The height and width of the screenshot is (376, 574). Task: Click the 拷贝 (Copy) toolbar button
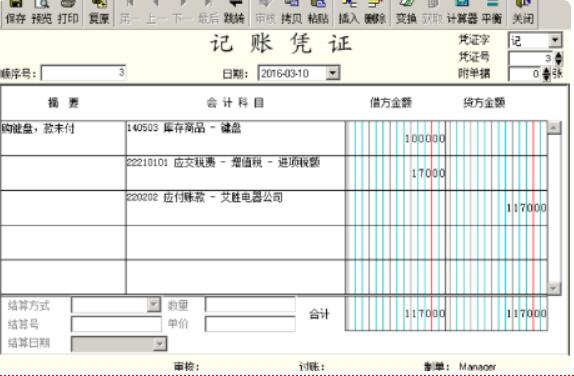[291, 12]
